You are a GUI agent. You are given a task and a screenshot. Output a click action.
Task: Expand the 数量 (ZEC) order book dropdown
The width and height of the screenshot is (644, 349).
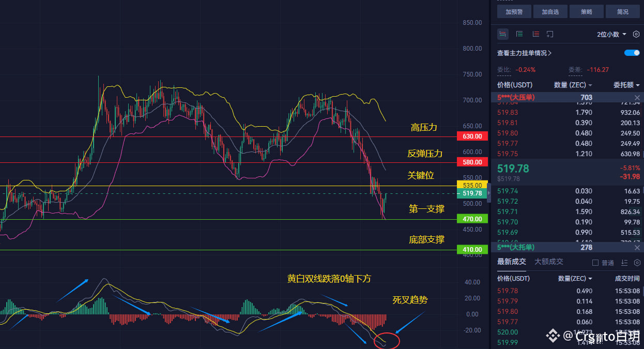[x=573, y=85]
